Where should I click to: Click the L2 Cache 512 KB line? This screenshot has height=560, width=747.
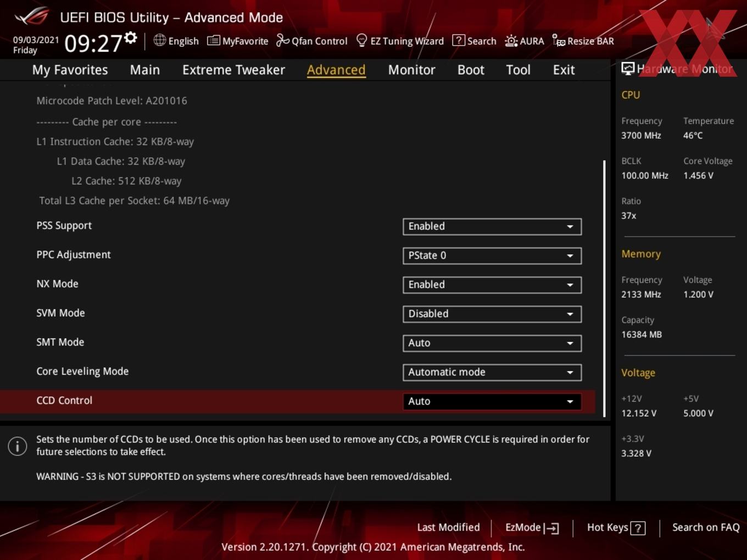(126, 181)
